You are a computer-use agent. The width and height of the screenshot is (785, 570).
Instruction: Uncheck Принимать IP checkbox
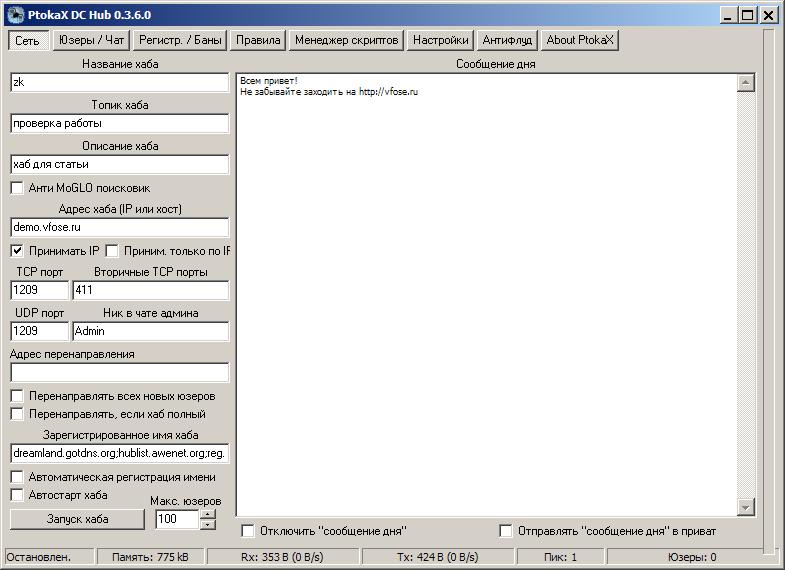[17, 250]
